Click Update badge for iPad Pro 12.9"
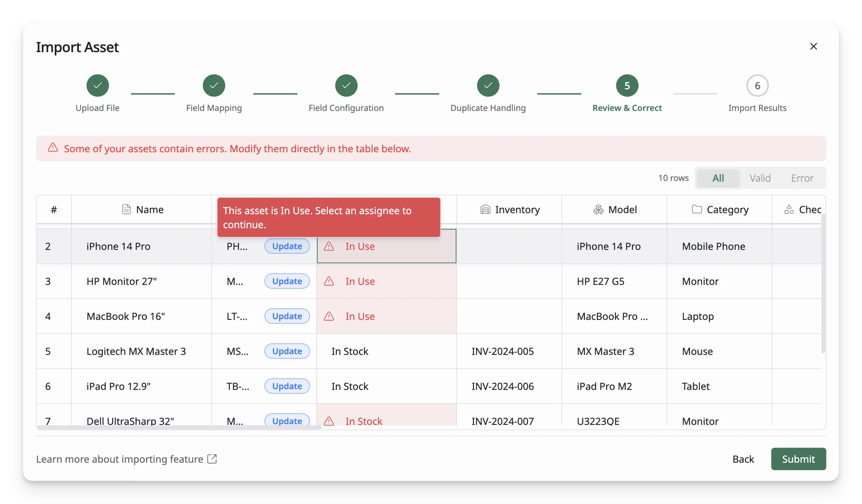The width and height of the screenshot is (862, 504). (287, 386)
